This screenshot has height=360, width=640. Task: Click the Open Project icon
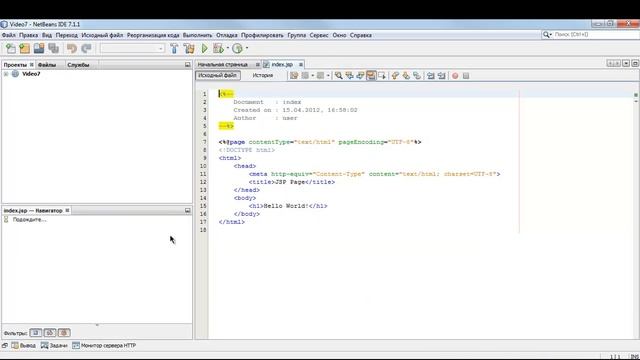pos(39,49)
